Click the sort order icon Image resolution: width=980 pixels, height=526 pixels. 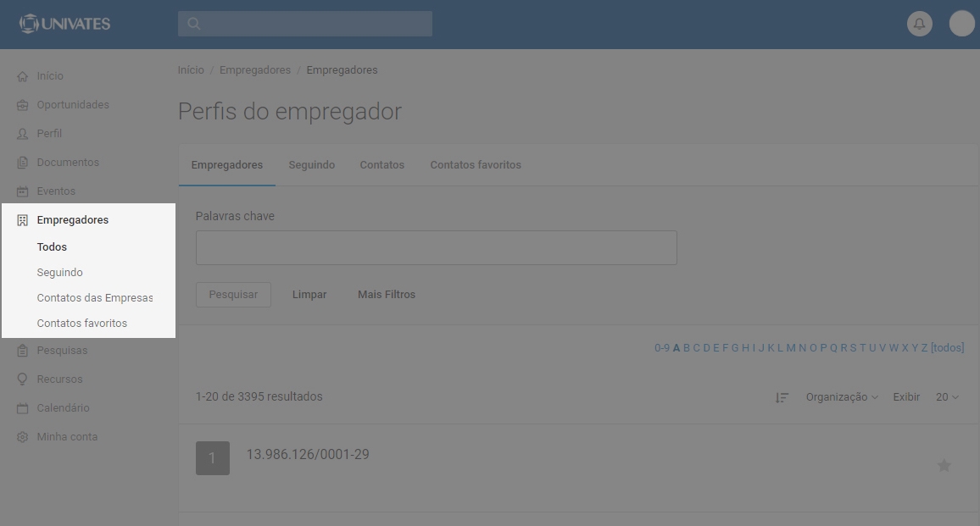click(782, 397)
